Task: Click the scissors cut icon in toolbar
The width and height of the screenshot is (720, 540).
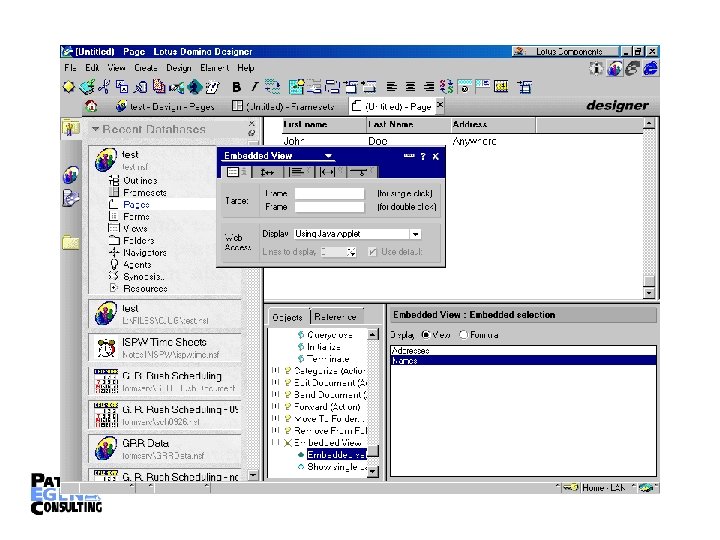Action: [x=104, y=86]
